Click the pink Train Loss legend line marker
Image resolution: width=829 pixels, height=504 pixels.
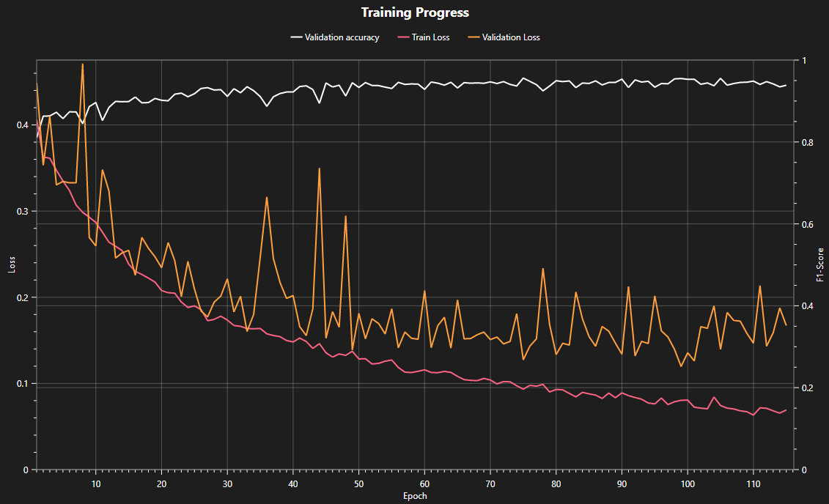click(x=402, y=37)
